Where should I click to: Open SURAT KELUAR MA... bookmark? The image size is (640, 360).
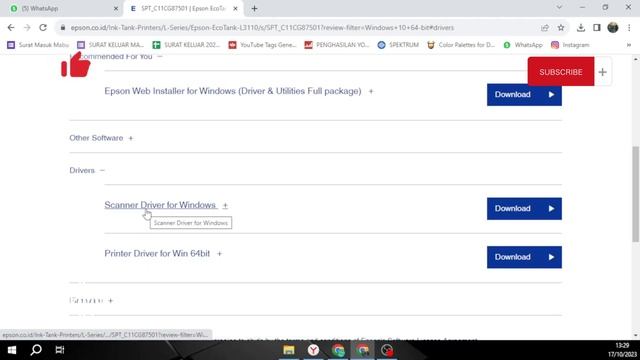tap(111, 45)
